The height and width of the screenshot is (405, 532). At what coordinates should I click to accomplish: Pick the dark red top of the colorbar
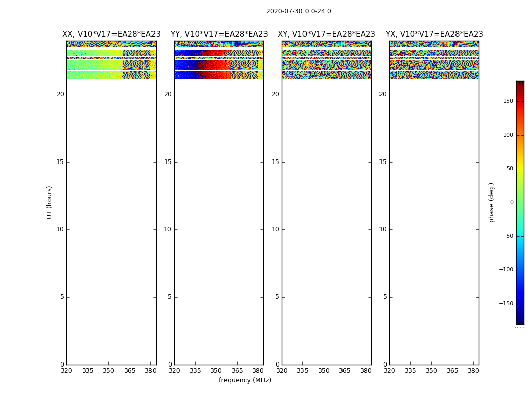click(520, 84)
